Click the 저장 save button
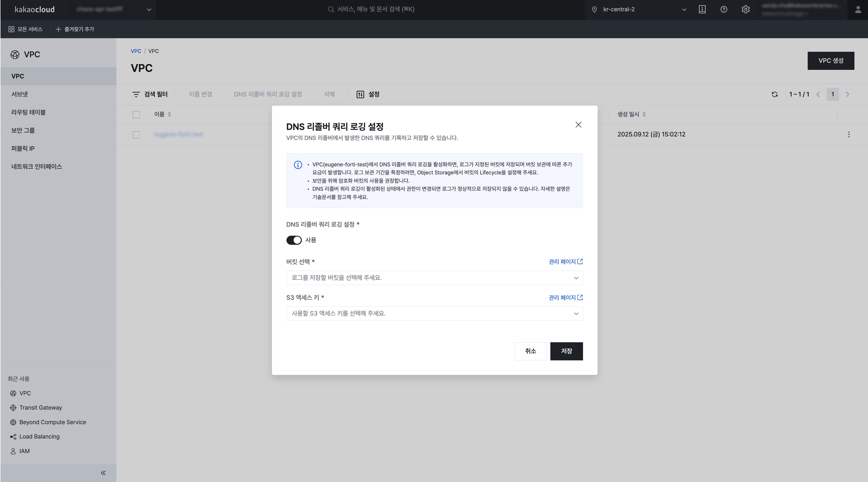This screenshot has width=868, height=482. tap(566, 351)
